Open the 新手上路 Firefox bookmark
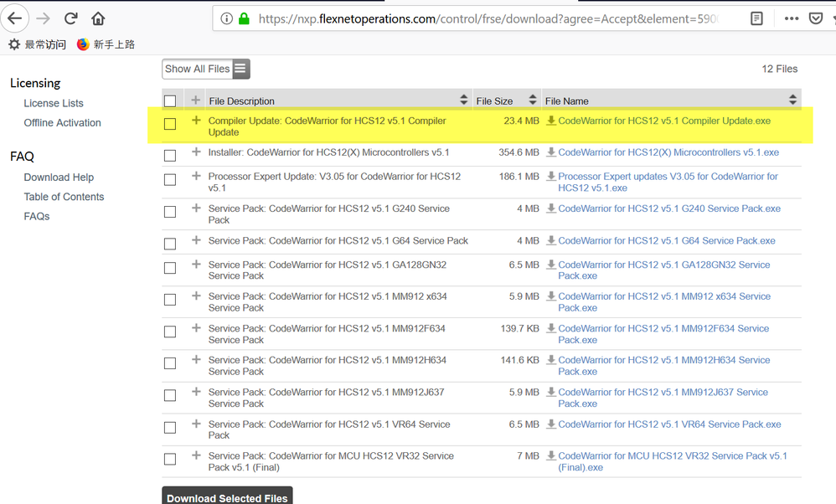Viewport: 836px width, 504px height. tap(106, 44)
